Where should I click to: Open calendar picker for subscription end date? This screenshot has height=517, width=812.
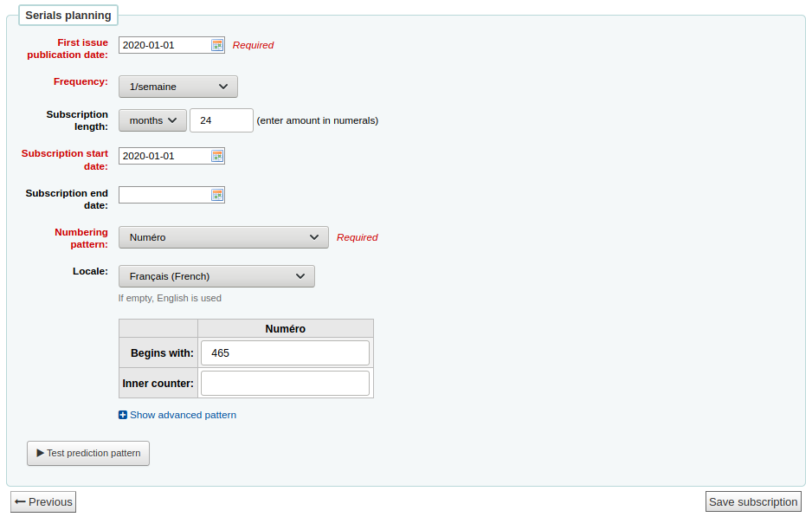point(217,195)
